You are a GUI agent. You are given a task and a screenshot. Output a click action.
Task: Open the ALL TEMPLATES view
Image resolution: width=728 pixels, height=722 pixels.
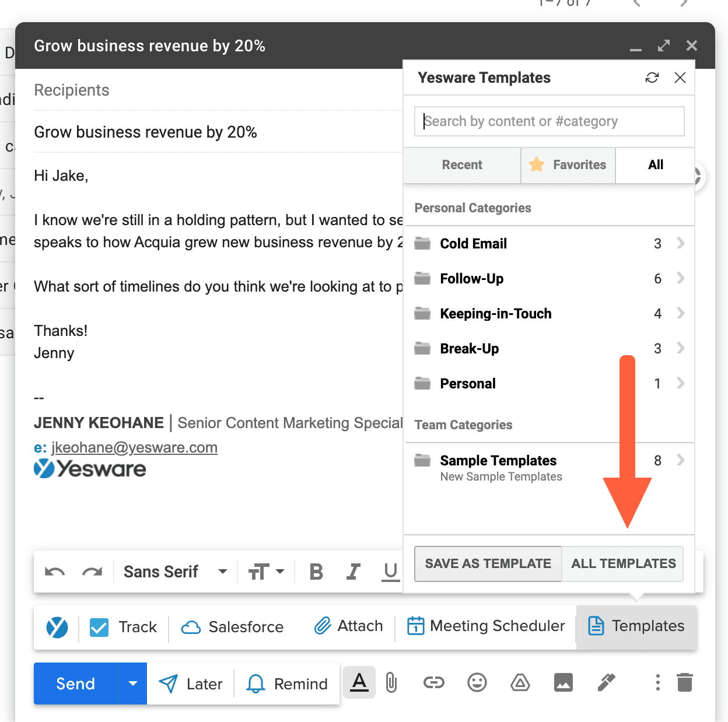622,563
